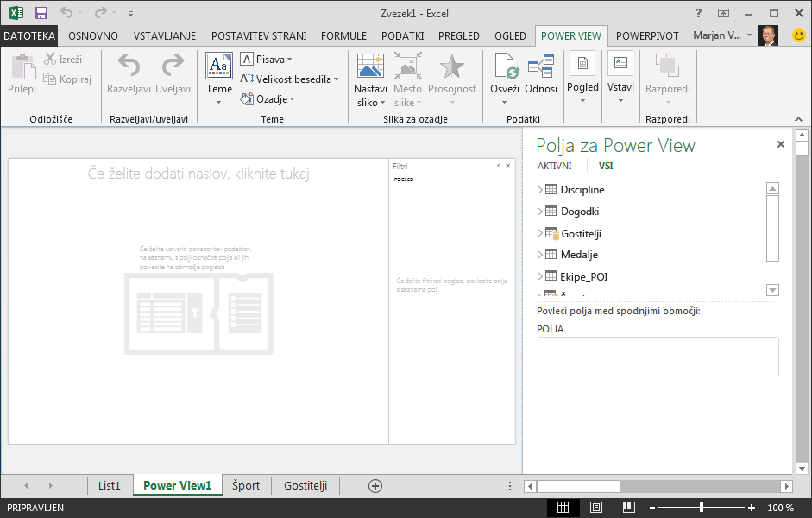Click the zoom out minus button
Viewport: 812px width, 518px height.
tap(652, 508)
